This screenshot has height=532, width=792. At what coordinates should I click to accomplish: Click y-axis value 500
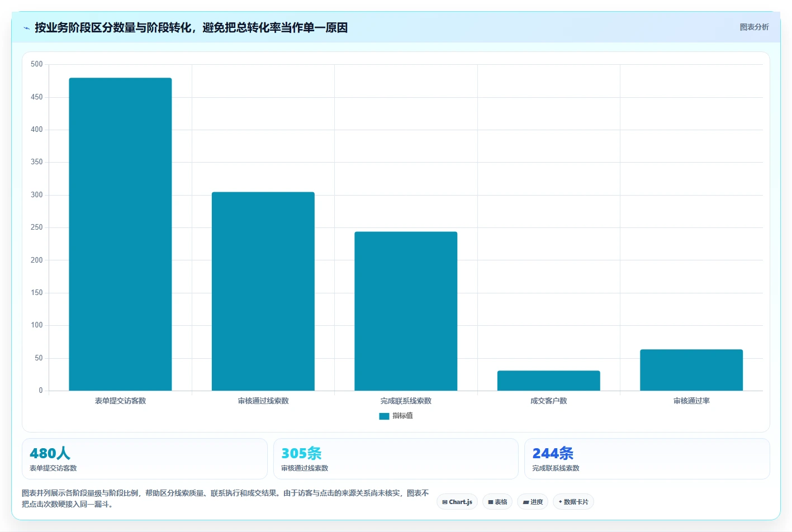click(37, 64)
